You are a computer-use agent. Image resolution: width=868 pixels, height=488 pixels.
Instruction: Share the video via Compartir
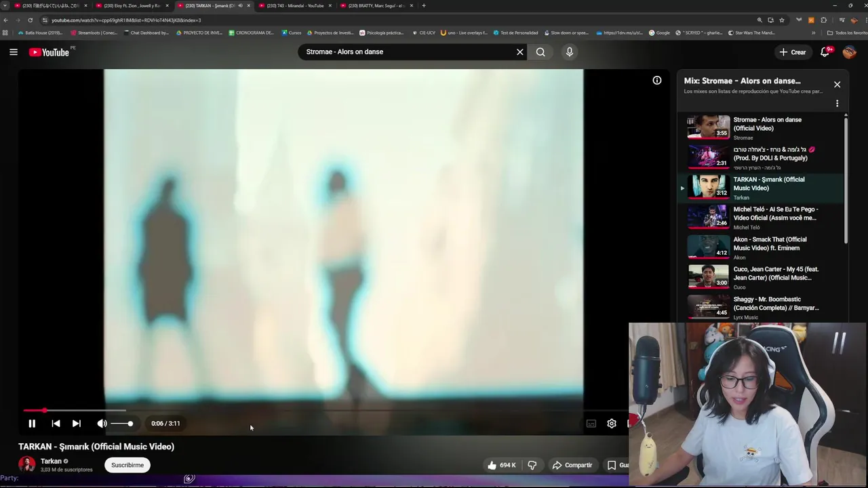572,465
